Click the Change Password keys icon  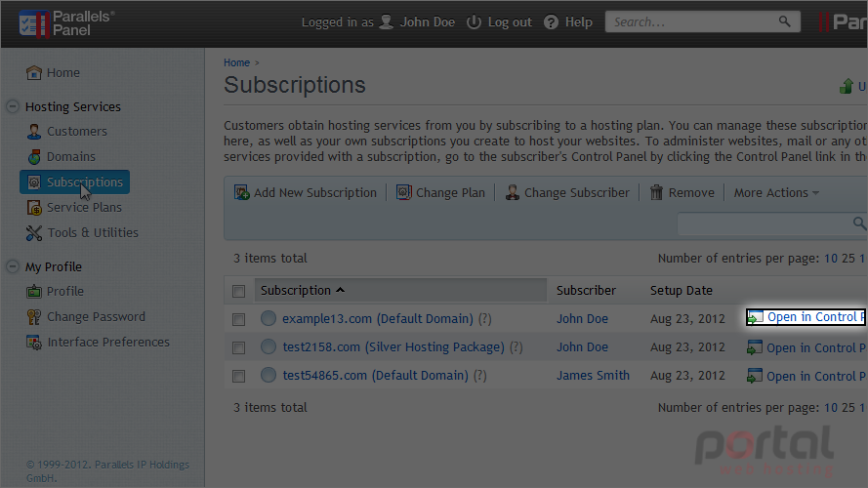click(x=34, y=317)
